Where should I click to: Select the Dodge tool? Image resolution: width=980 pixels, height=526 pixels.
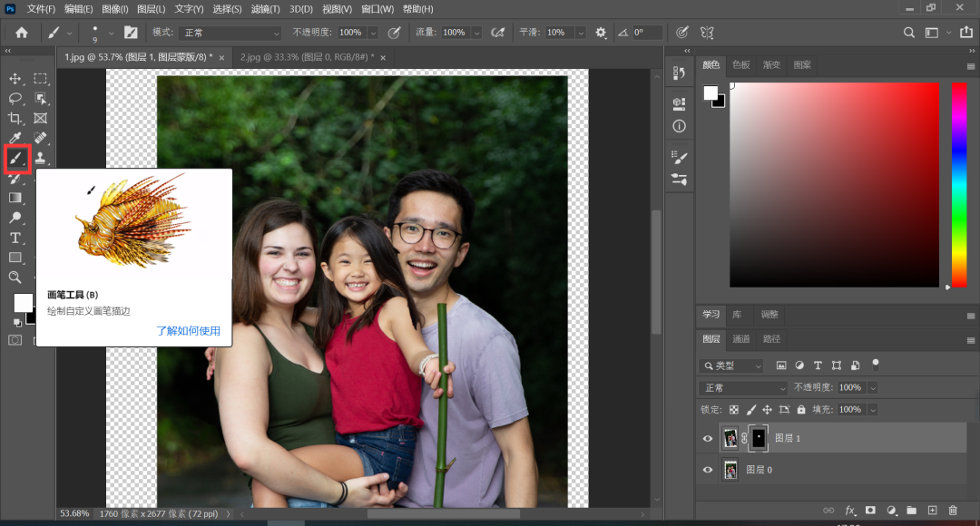pos(15,218)
